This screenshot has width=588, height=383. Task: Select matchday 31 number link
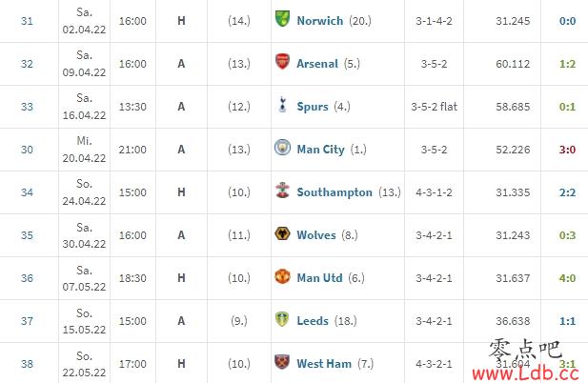pos(27,21)
